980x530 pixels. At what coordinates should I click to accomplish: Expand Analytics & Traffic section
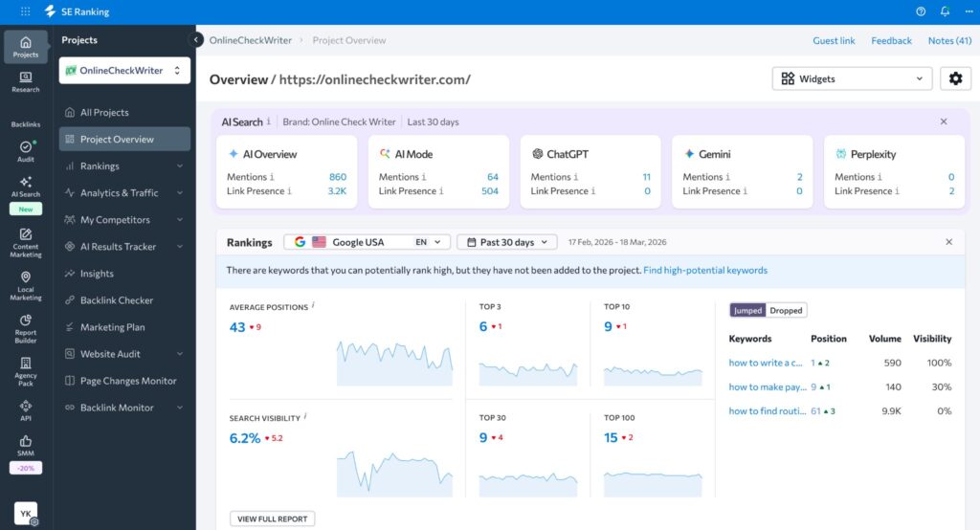pos(124,193)
